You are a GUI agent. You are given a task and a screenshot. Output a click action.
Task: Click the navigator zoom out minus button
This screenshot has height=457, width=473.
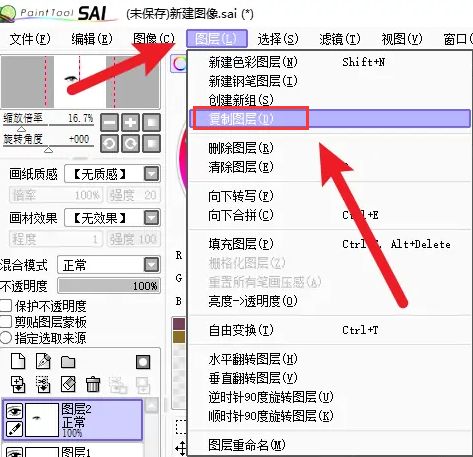click(x=110, y=123)
